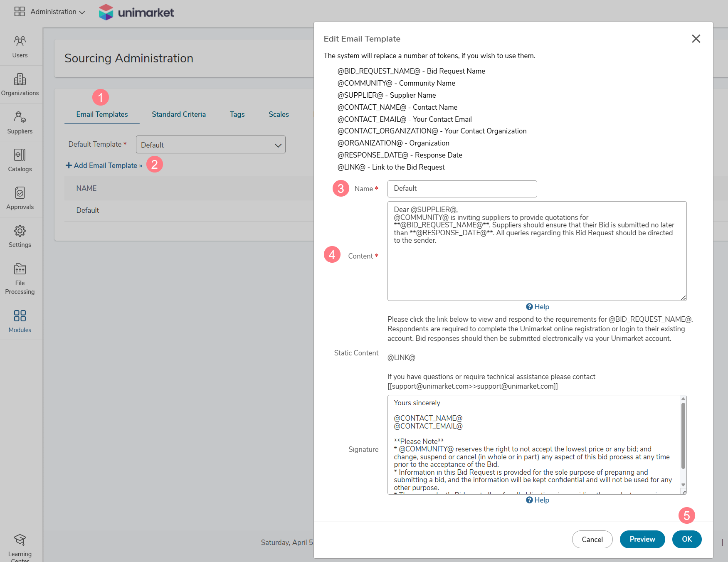Click the @CONTACT_NAME@ - Contact Name line
This screenshot has width=728, height=562.
pyautogui.click(x=397, y=107)
